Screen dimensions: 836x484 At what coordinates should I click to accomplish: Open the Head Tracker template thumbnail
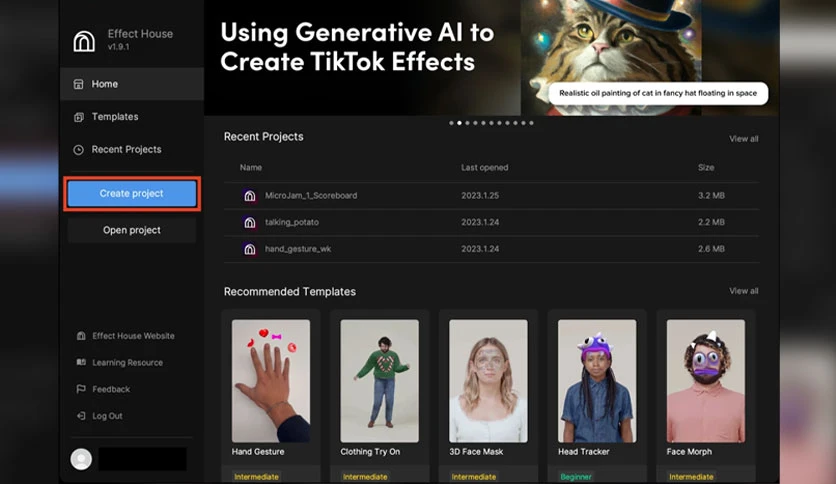pyautogui.click(x=597, y=381)
